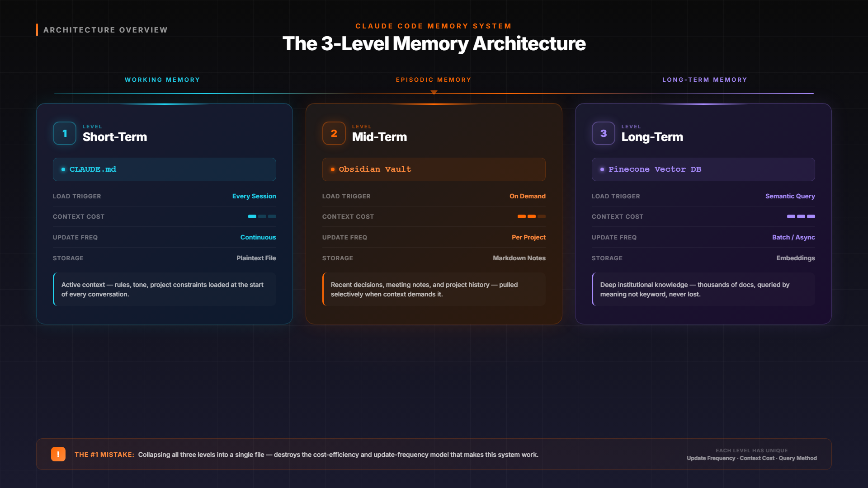Click 'EACH LEVEL HAS UNIQUE' footer text
The height and width of the screenshot is (488, 868).
point(752,450)
